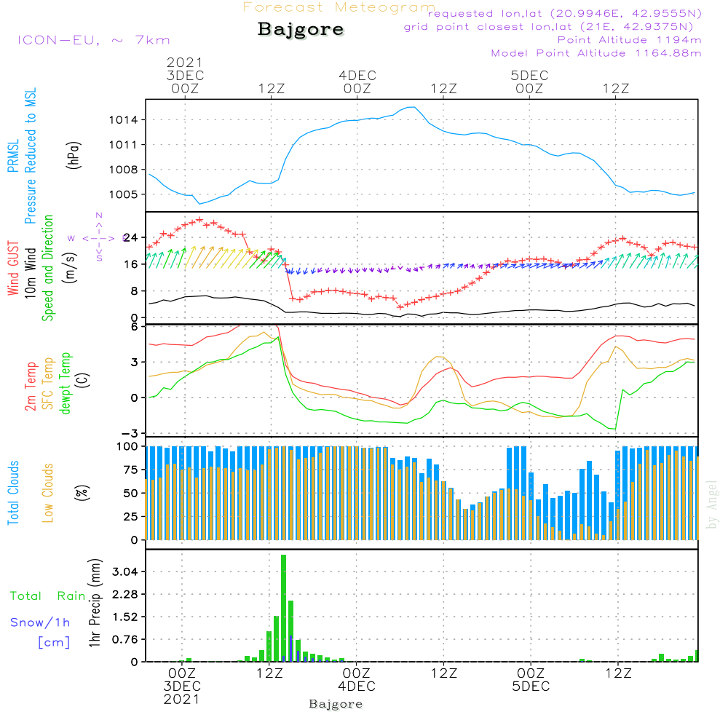The height and width of the screenshot is (728, 728).
Task: Click the bottom '00Z 4DEC' time label
Action: coord(357,680)
